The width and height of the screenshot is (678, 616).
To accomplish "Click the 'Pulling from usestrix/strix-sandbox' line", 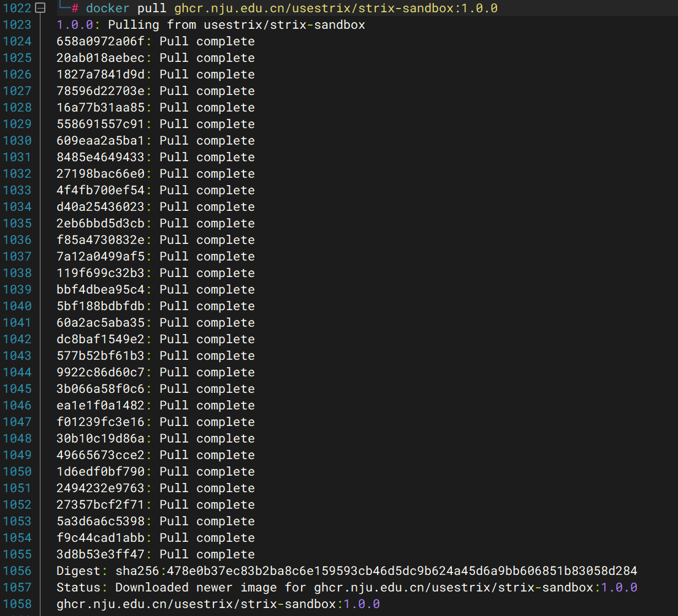I will [211, 25].
